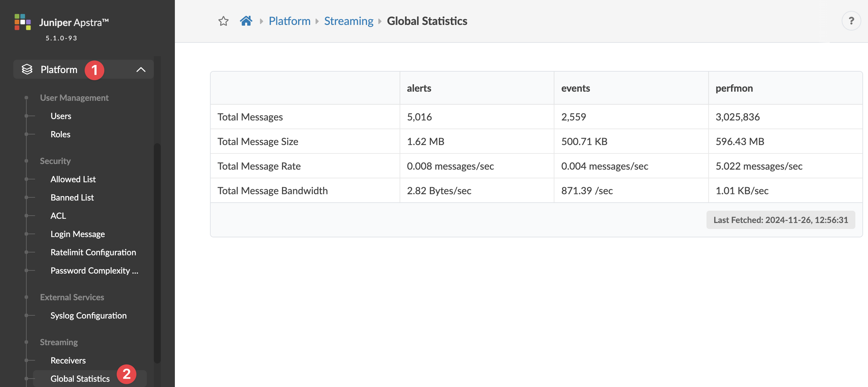Click the sidebar vertical scrollbar
This screenshot has height=387, width=868.
coord(157,253)
